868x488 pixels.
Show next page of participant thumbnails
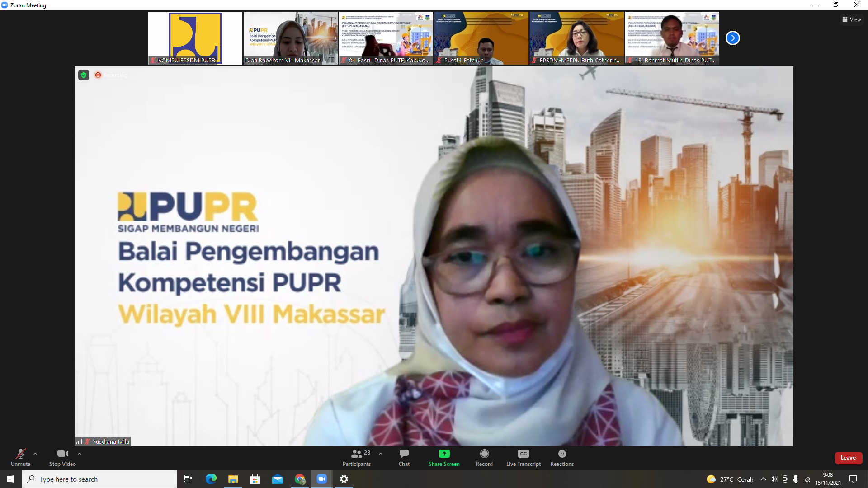coord(732,38)
